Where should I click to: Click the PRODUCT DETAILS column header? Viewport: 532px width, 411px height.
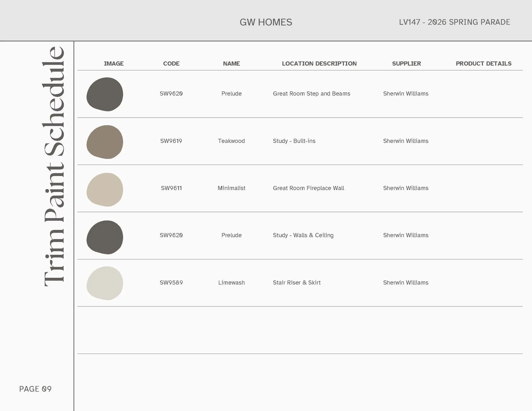483,64
